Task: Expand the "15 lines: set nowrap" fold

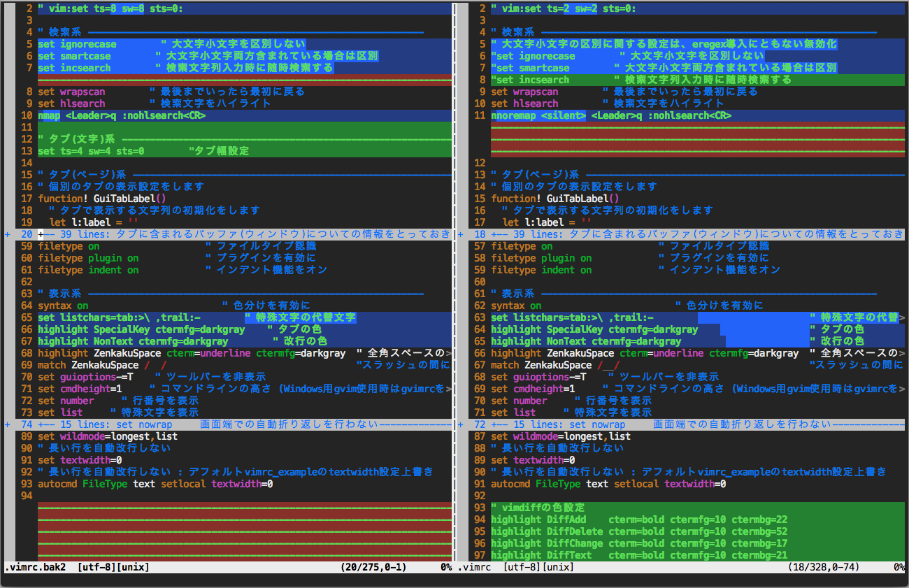Action: pyautogui.click(x=175, y=424)
